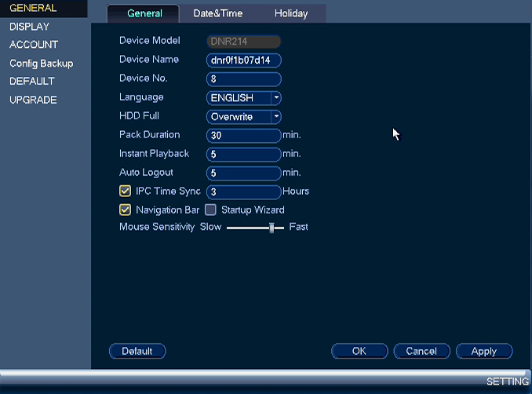The image size is (532, 394).
Task: Click the Auto Logout minutes field
Action: (243, 173)
